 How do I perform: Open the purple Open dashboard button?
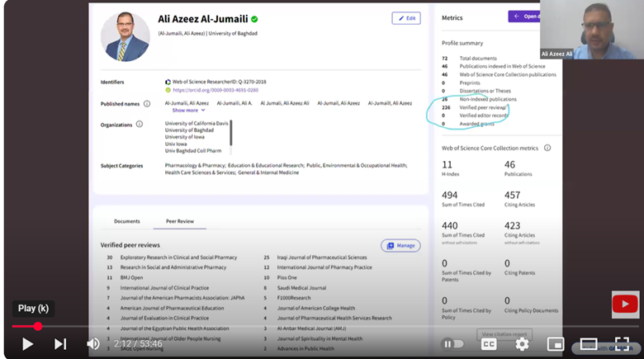click(x=524, y=17)
